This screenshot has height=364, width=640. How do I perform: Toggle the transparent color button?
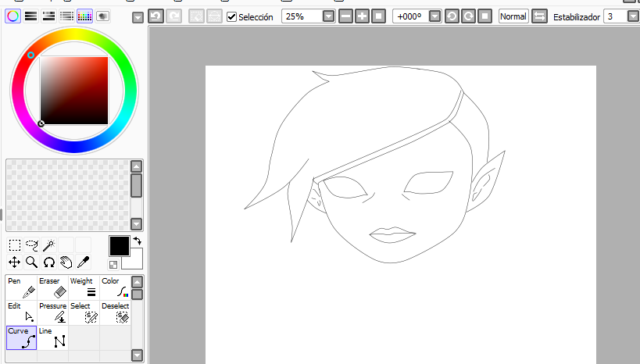pyautogui.click(x=113, y=265)
